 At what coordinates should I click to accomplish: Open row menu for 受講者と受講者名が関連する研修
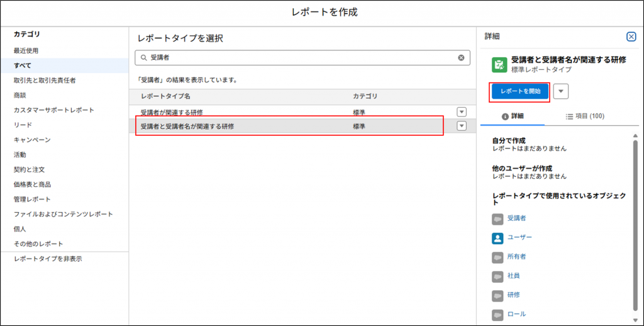[461, 126]
